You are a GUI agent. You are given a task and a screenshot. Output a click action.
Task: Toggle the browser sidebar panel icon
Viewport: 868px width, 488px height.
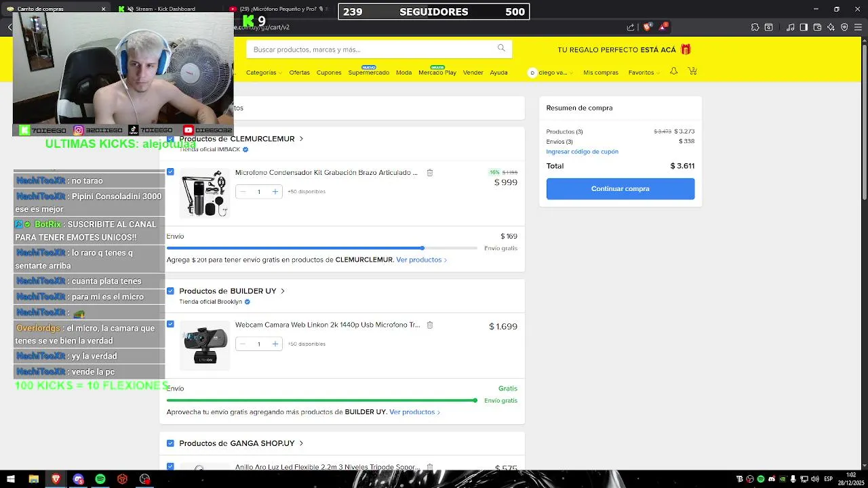pyautogui.click(x=804, y=27)
